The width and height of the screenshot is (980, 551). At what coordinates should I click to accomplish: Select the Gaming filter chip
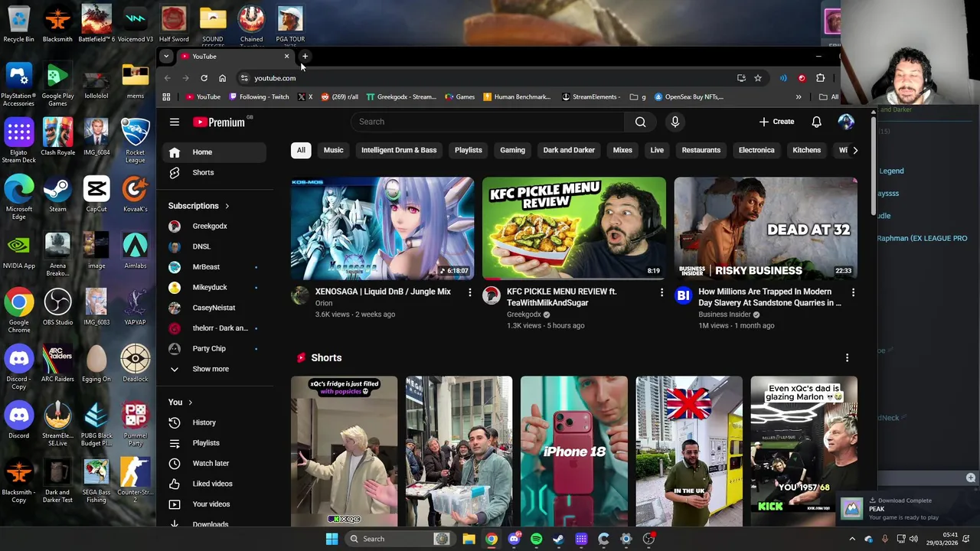pos(512,150)
